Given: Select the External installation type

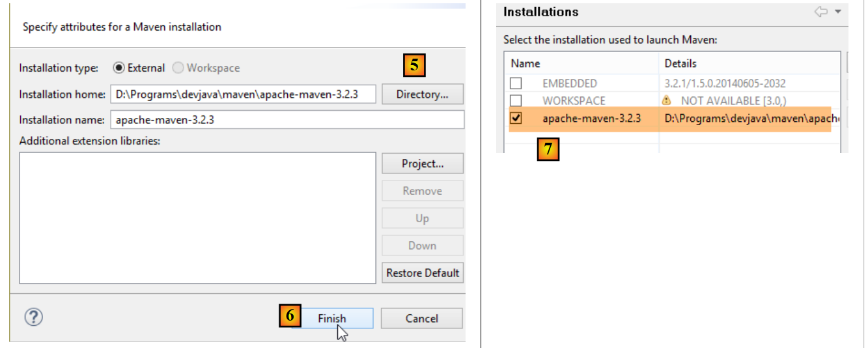Looking at the screenshot, I should pos(119,68).
